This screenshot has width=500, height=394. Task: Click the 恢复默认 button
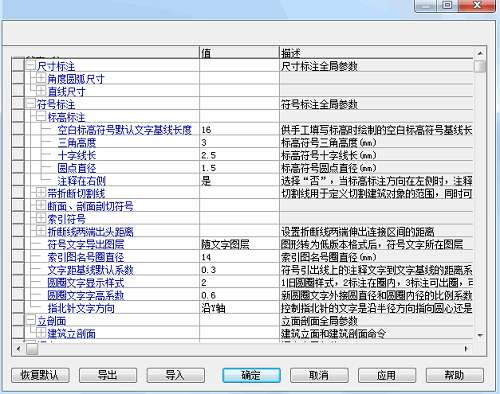pos(40,375)
